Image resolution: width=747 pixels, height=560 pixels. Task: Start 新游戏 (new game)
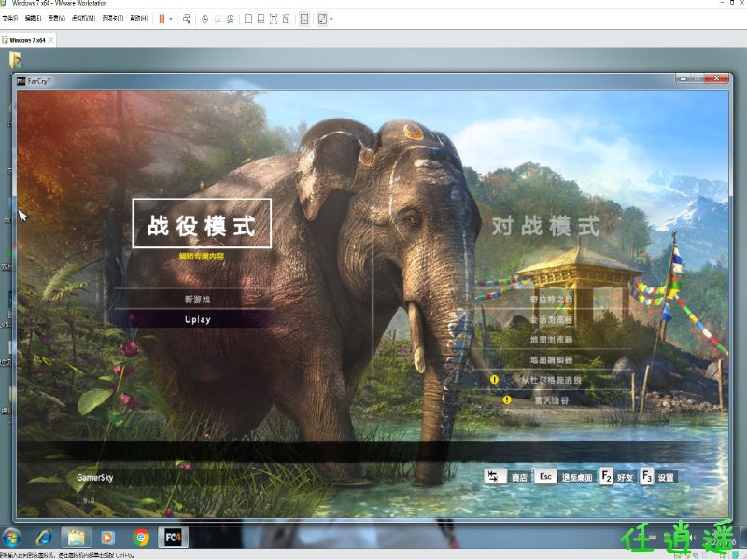(x=197, y=299)
